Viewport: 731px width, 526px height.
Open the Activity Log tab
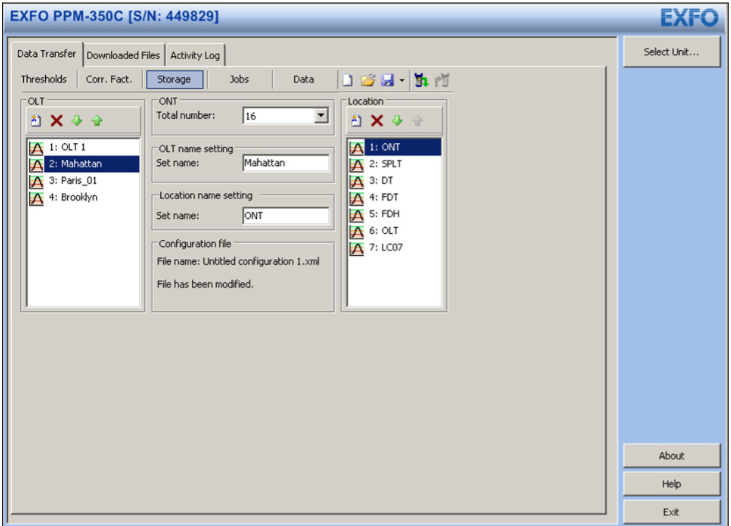[x=195, y=55]
